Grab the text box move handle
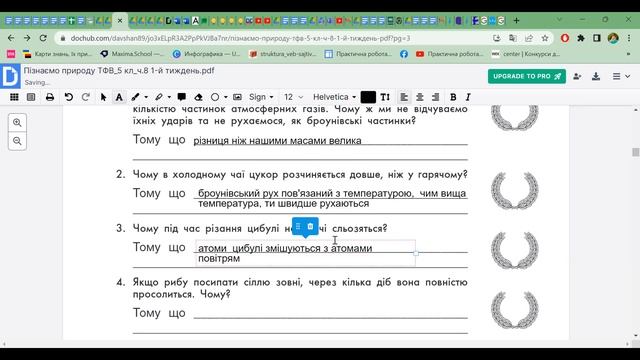Viewport: 640px width, 360px height. tap(298, 227)
